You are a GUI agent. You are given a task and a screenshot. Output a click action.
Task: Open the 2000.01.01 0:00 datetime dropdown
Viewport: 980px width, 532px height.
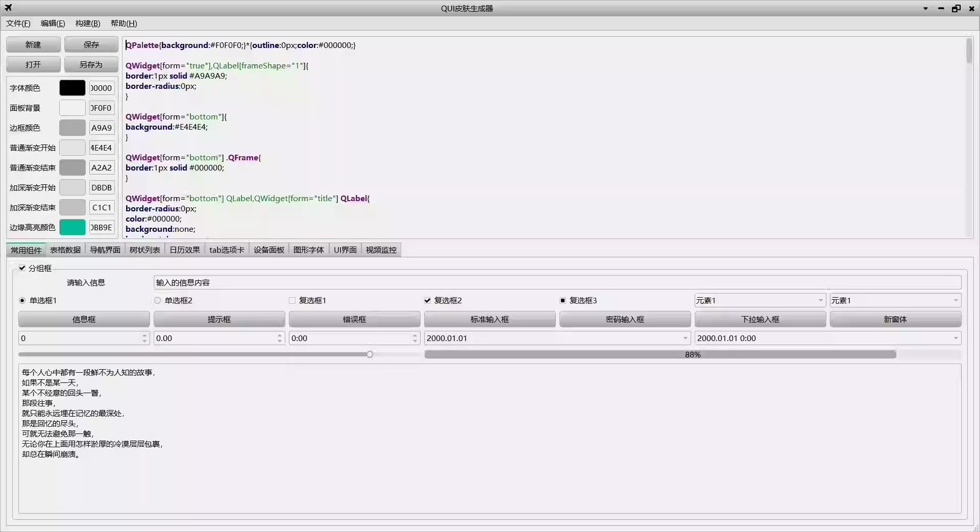coord(955,338)
